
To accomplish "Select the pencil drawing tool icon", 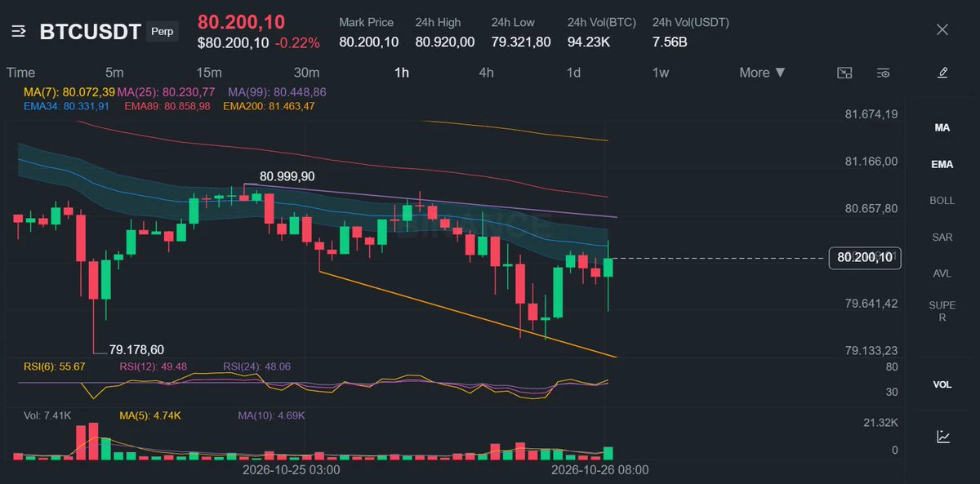I will click(942, 73).
